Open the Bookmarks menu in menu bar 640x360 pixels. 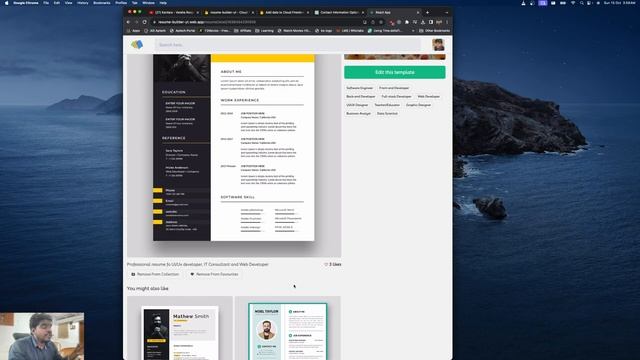[x=102, y=3]
